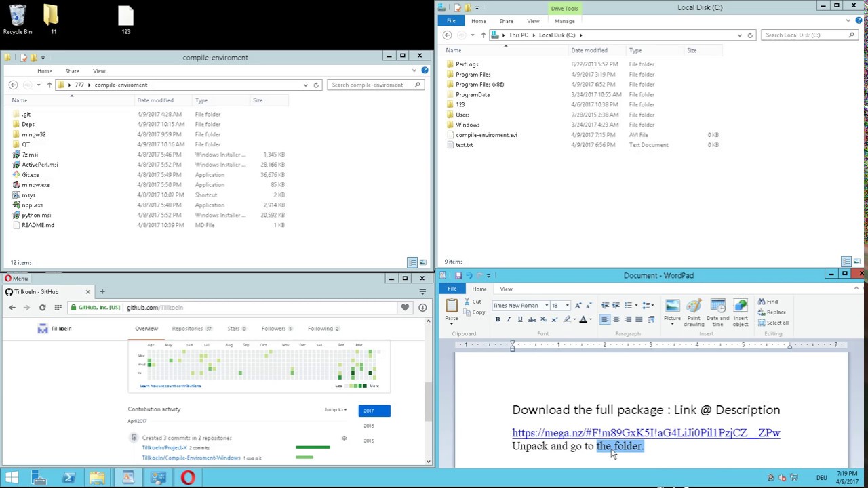Viewport: 868px width, 488px height.
Task: Select the mingw32 folder
Action: (x=33, y=134)
